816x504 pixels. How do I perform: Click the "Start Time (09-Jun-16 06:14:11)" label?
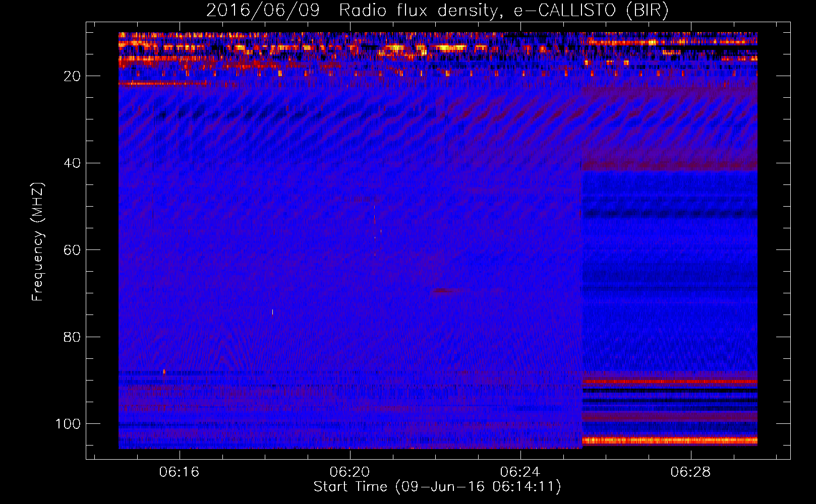click(437, 487)
